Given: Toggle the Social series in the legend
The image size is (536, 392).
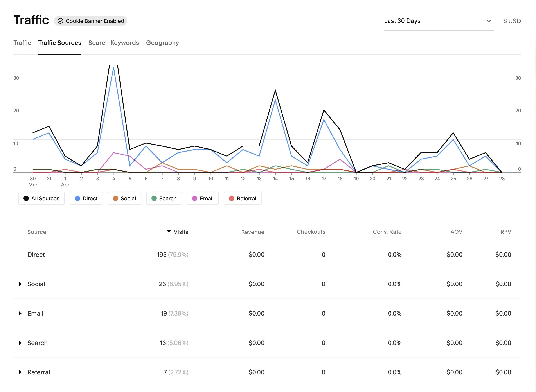Looking at the screenshot, I should point(124,198).
